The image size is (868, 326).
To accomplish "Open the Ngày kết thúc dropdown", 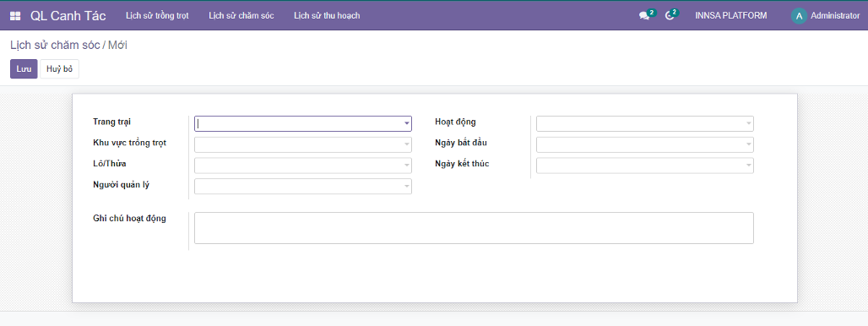I will [645, 166].
